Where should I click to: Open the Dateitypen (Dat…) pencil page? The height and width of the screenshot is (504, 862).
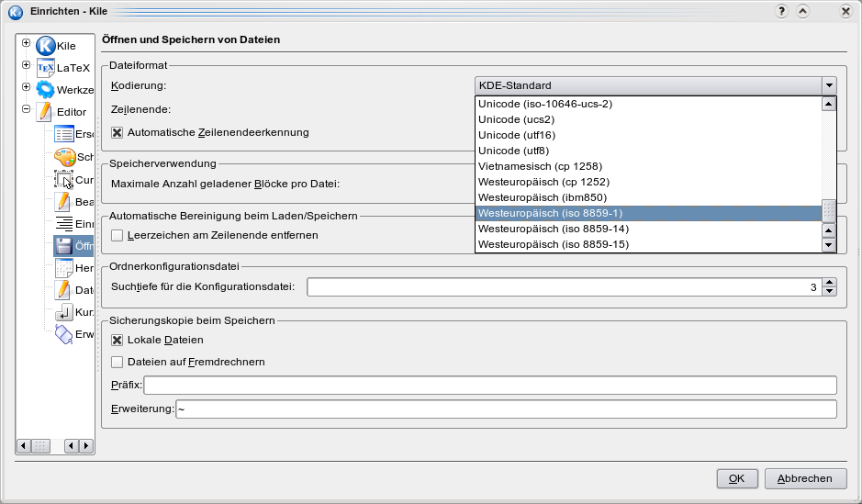click(63, 290)
